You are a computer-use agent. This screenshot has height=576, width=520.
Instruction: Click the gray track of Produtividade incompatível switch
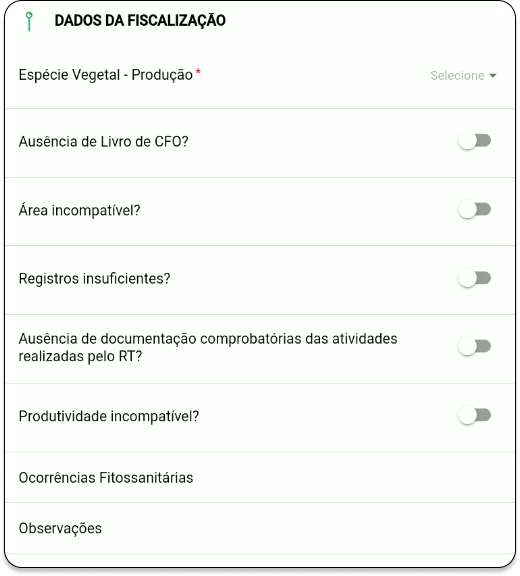click(484, 415)
